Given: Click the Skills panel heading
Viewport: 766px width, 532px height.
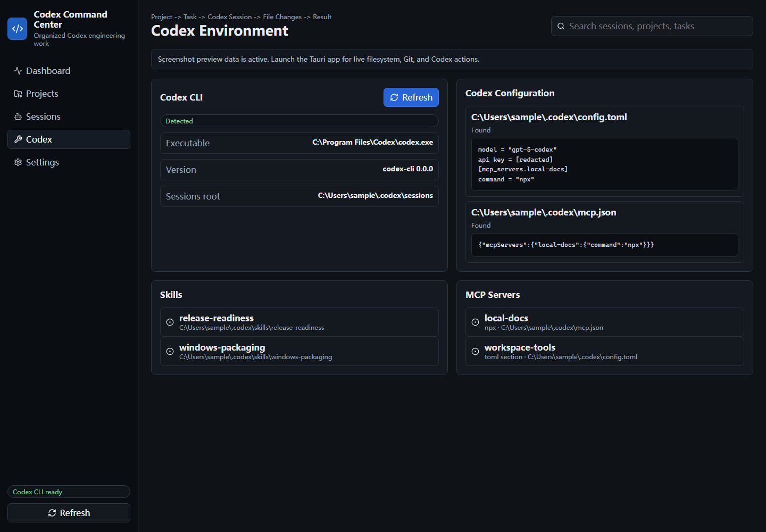Looking at the screenshot, I should pyautogui.click(x=171, y=295).
